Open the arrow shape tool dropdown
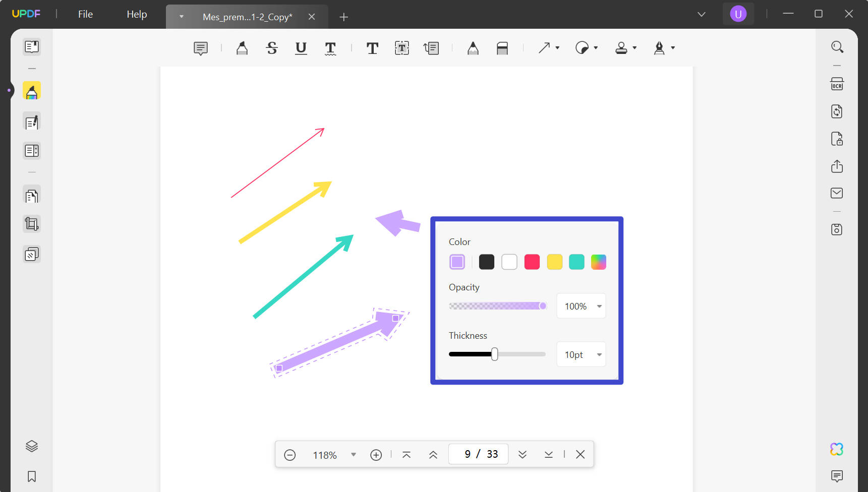The width and height of the screenshot is (868, 492). [557, 48]
